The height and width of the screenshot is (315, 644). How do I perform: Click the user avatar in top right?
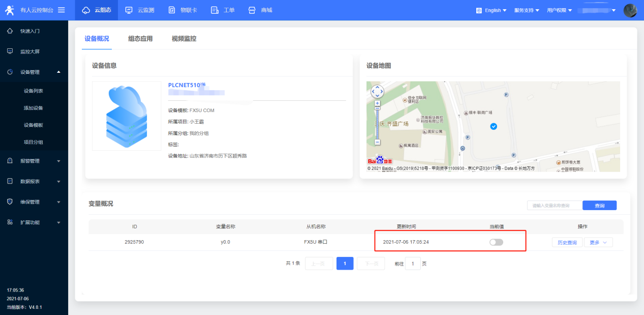pos(630,10)
